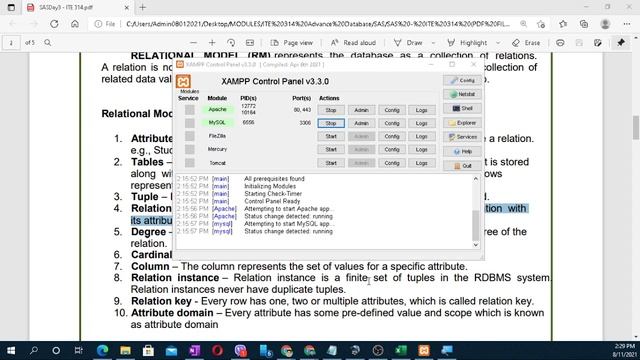Open XAMPP Help
Screen dimensions: 640x360
tap(462, 151)
